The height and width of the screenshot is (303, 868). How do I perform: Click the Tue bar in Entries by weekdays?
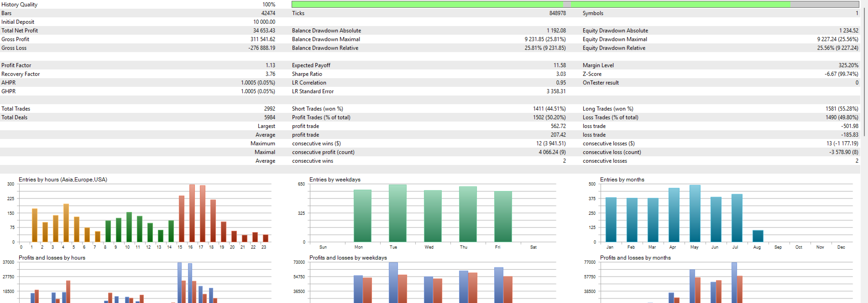[x=397, y=213]
